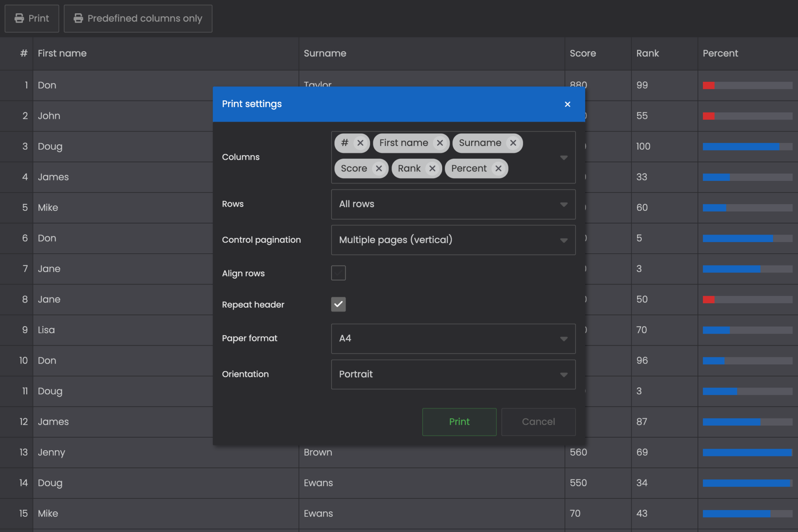Click the Percent column header

pos(748,53)
